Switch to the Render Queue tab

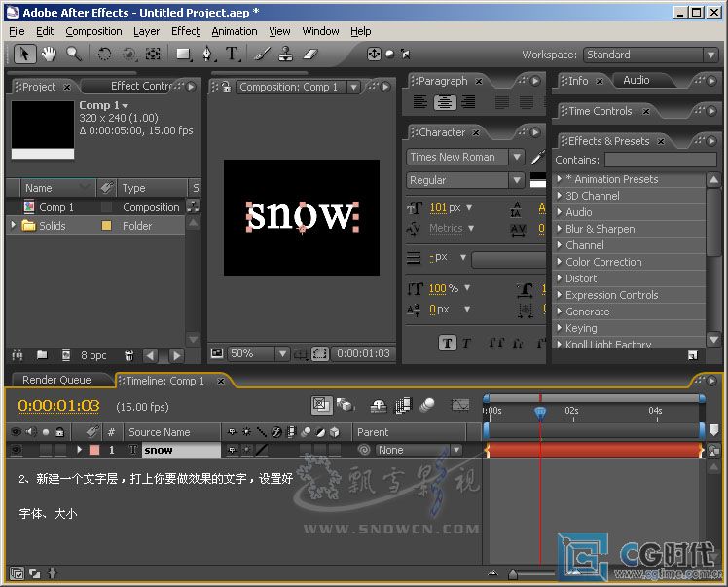56,380
